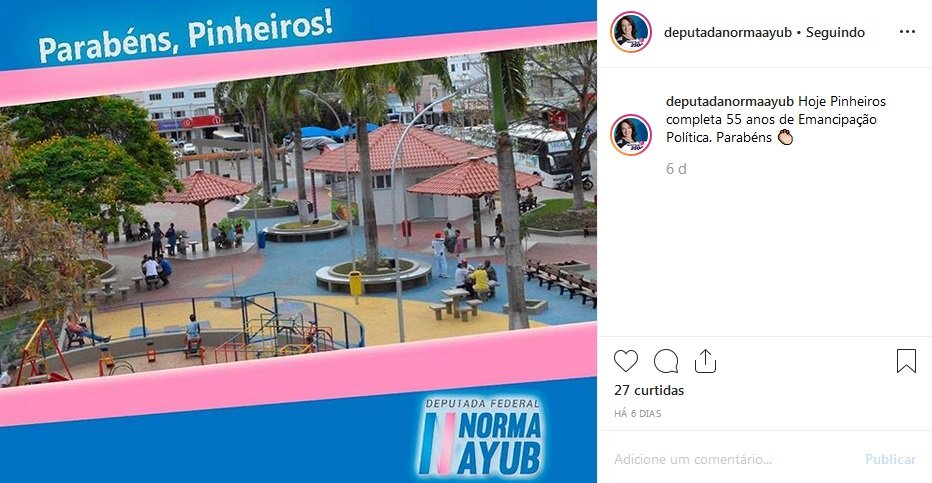Open the caption author's avatar
Viewport: 932px width, 483px height.
631,135
